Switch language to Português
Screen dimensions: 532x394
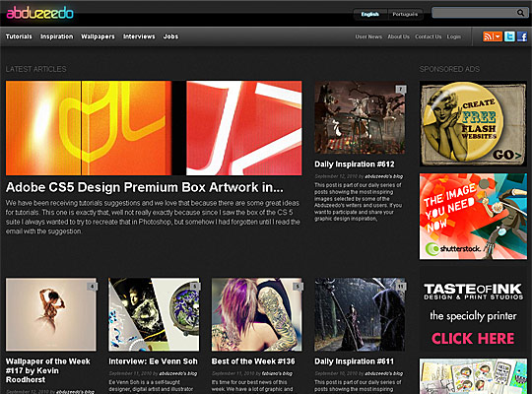[405, 14]
